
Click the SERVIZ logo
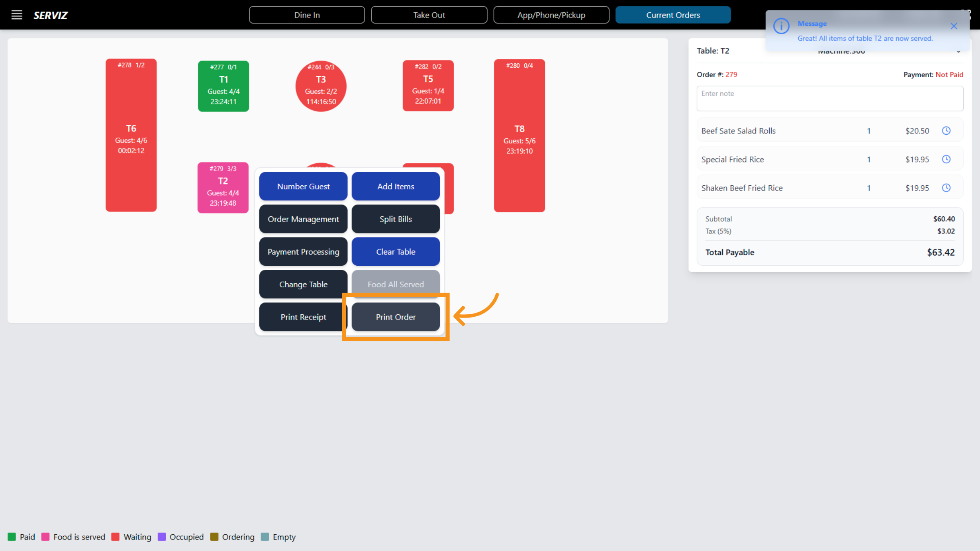51,15
